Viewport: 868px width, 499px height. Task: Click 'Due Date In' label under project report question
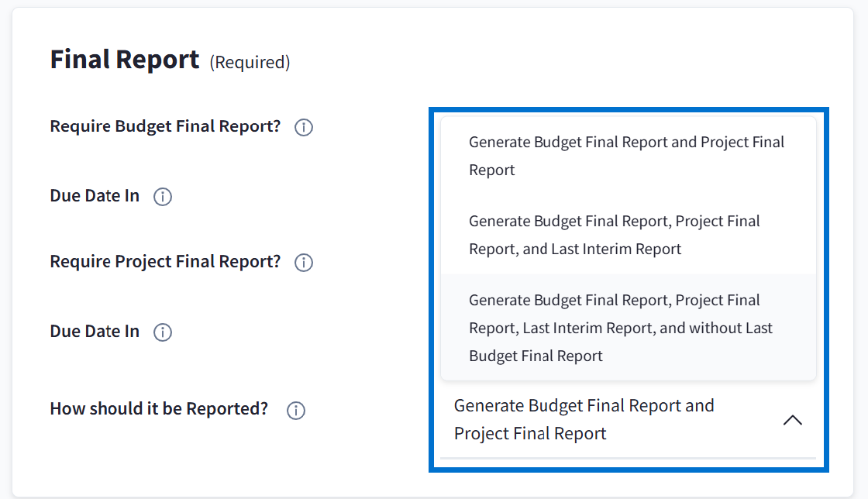coord(95,332)
